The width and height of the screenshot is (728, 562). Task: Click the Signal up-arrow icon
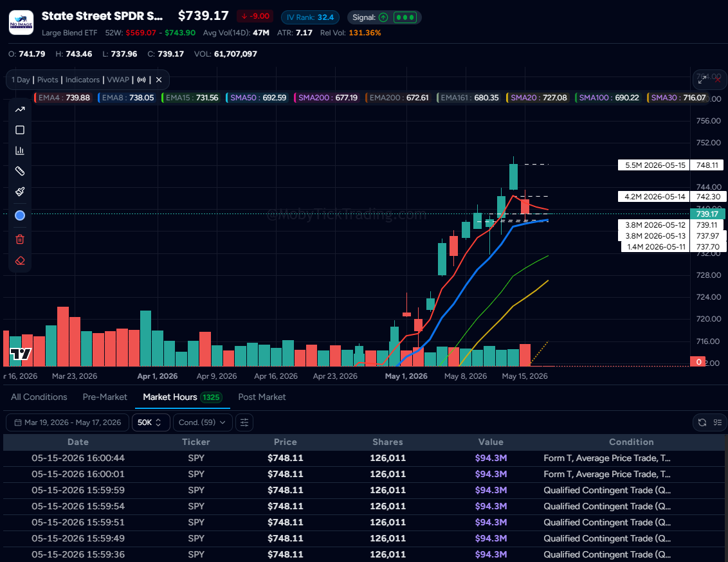click(383, 17)
